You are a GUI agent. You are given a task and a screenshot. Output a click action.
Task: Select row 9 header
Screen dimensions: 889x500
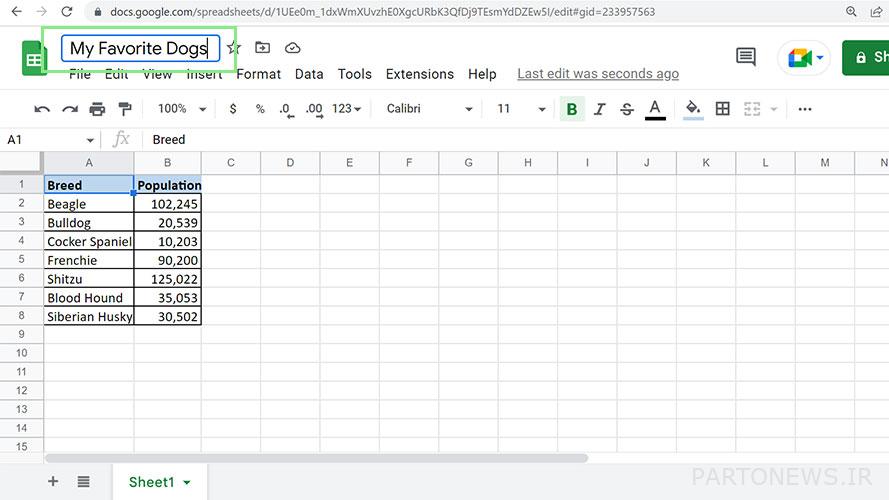pos(22,334)
